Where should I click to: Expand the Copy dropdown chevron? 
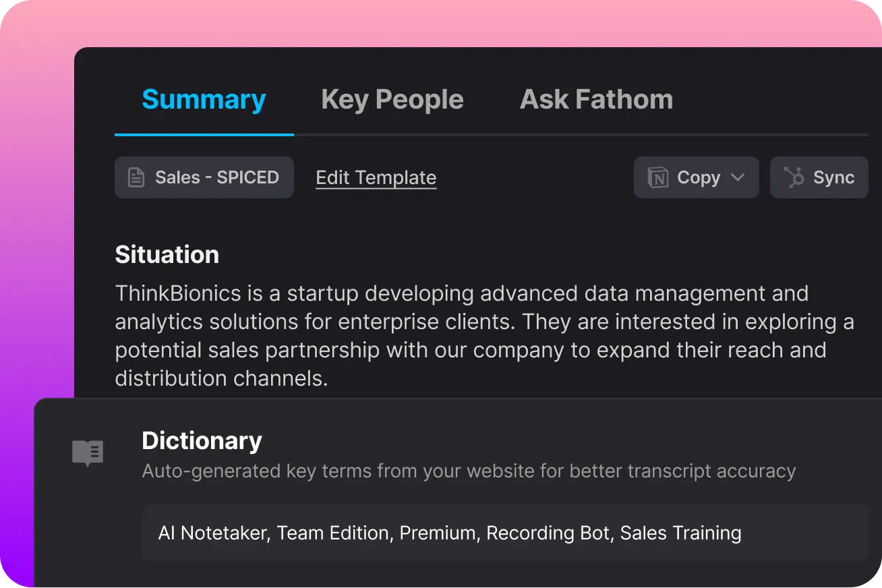click(738, 178)
